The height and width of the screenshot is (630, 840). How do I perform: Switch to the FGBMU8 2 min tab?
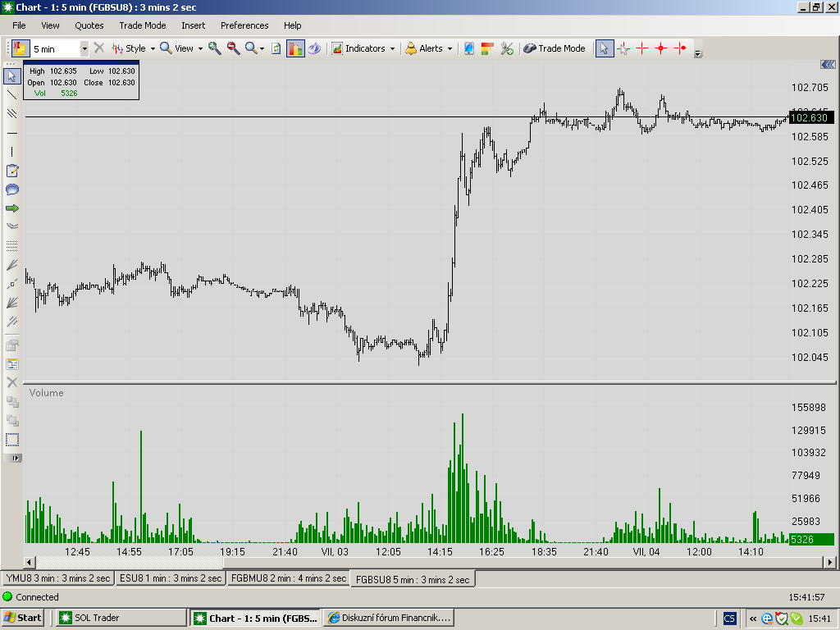click(288, 578)
